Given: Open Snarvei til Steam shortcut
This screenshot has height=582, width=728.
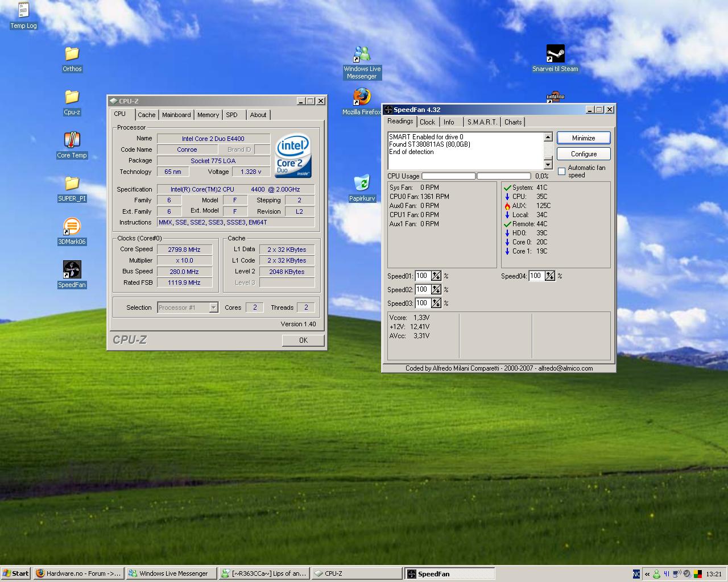Looking at the screenshot, I should point(555,59).
